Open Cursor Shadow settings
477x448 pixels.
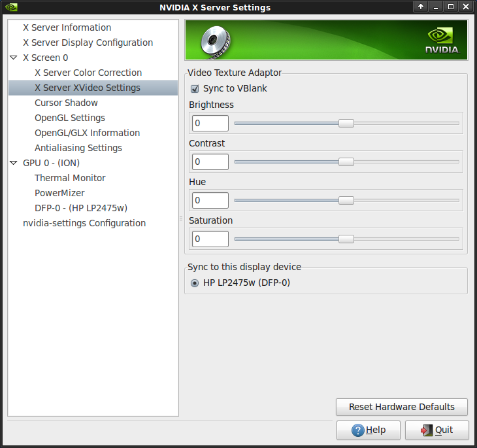tap(66, 103)
